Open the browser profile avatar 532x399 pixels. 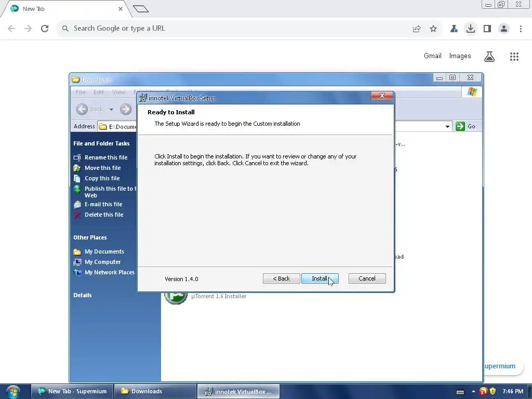pos(504,29)
